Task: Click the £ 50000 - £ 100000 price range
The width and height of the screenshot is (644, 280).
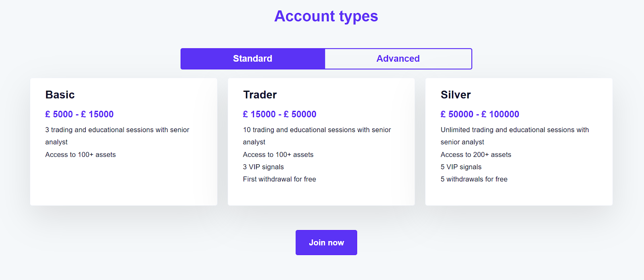Action: click(x=480, y=114)
